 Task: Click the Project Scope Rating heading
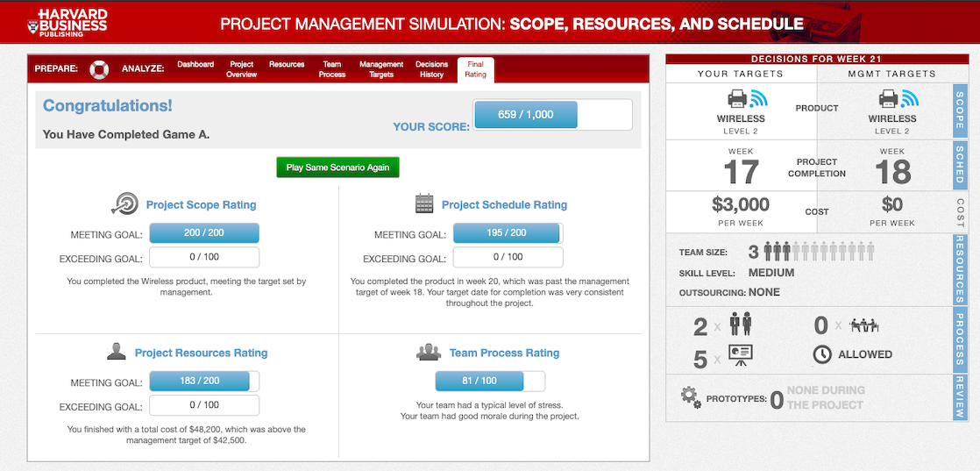coord(202,205)
